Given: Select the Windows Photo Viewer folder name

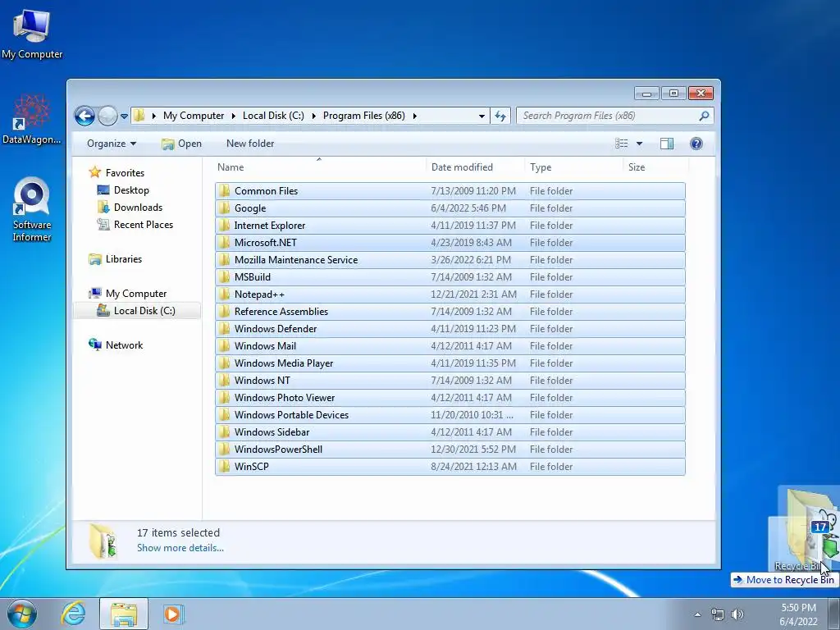Looking at the screenshot, I should (285, 398).
